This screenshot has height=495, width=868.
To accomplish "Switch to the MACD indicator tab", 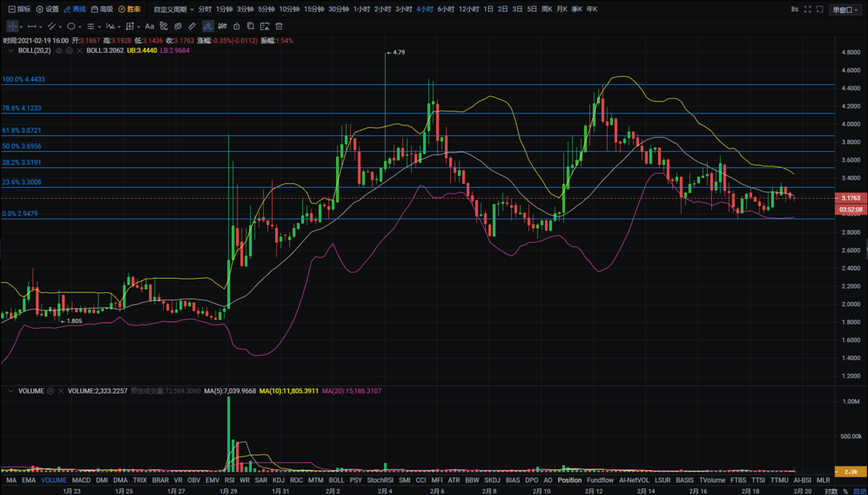I will point(81,480).
